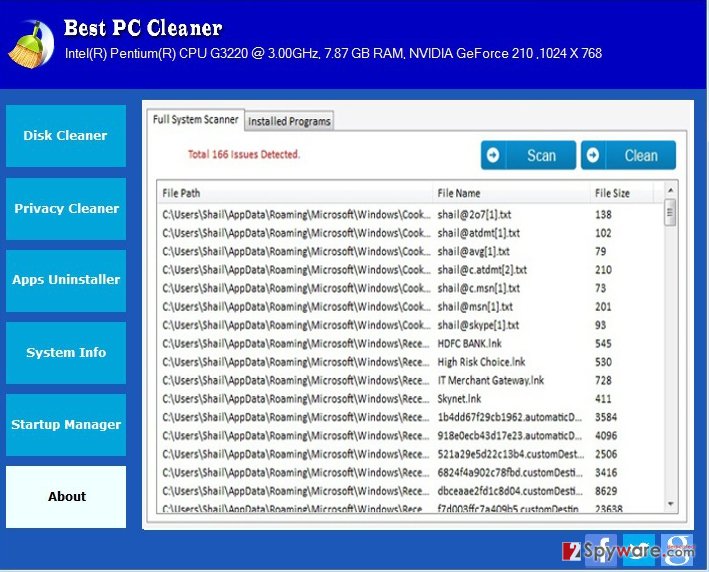Sort by File Name column header
This screenshot has width=709, height=572.
click(x=511, y=193)
